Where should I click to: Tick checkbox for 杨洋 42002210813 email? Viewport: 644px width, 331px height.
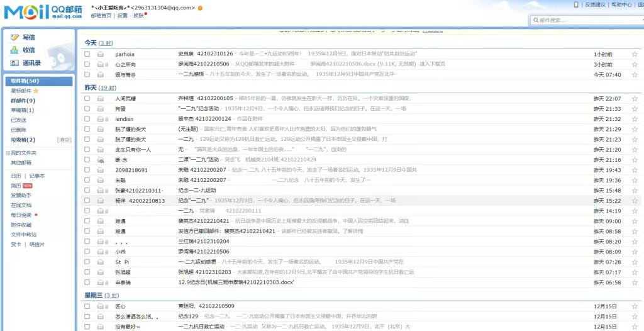[x=87, y=201]
